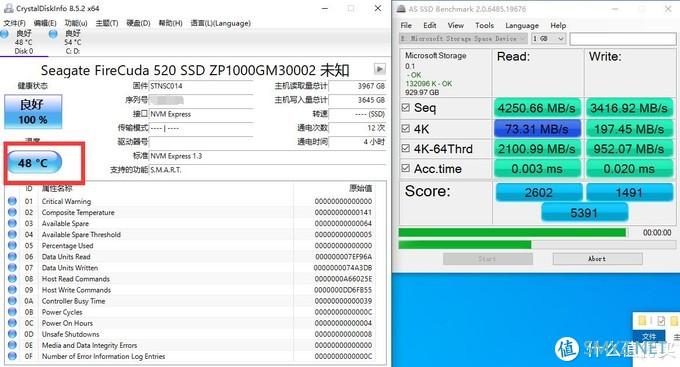Click the status dot for Available Spare row 03

12,223
